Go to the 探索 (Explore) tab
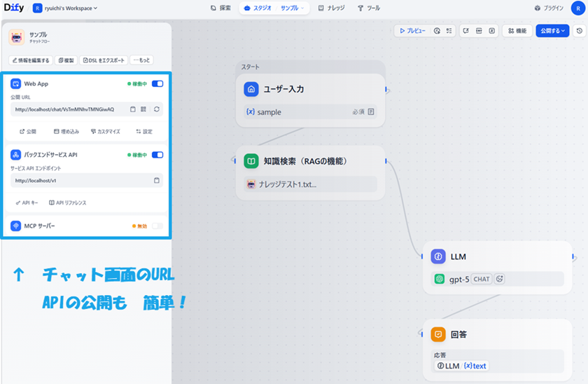 click(x=221, y=8)
